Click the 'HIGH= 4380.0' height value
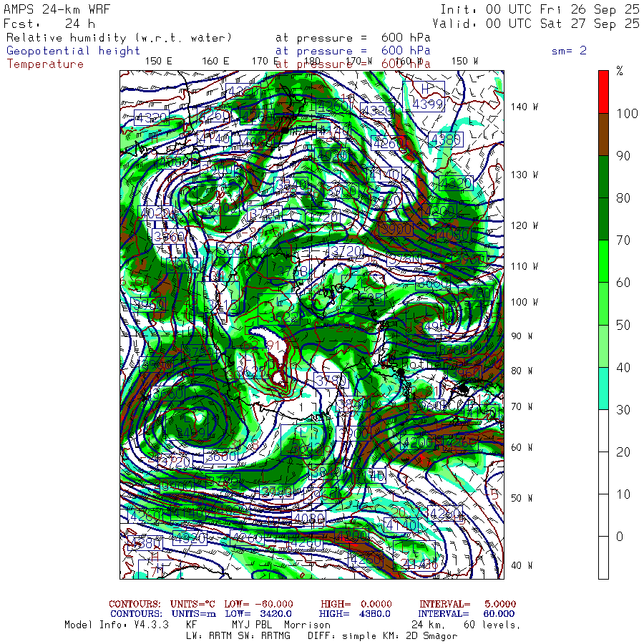Screen dimensions: 644x644 [x=355, y=614]
